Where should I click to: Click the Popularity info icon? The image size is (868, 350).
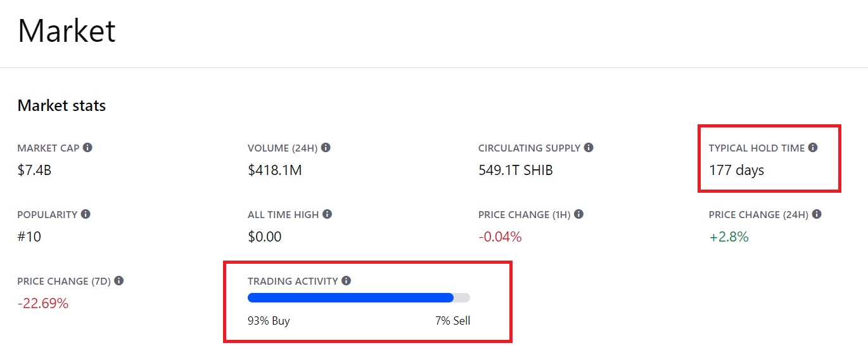tap(86, 214)
